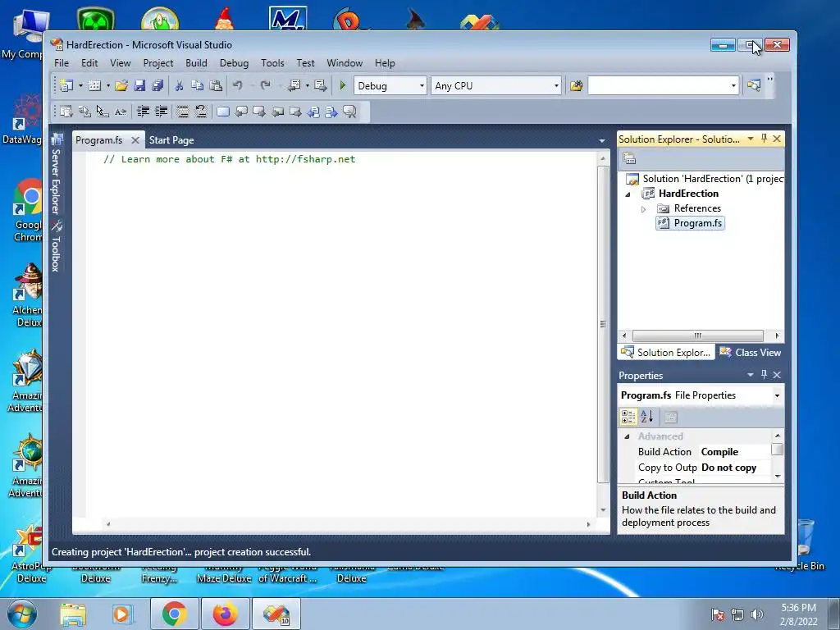The height and width of the screenshot is (630, 840).
Task: Click the Add New Item toolbar icon
Action: tap(94, 85)
